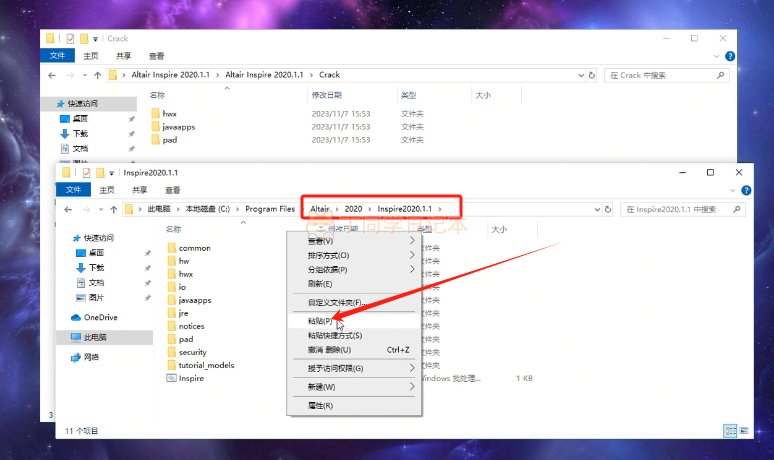Click search magnifier icon in Inspire2020.1.1 window

pos(736,209)
